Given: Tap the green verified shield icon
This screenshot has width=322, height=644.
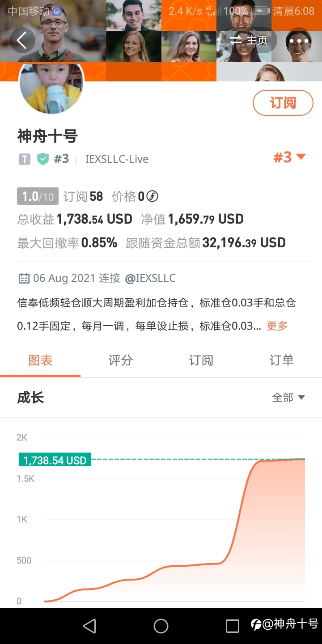Looking at the screenshot, I should click(43, 159).
